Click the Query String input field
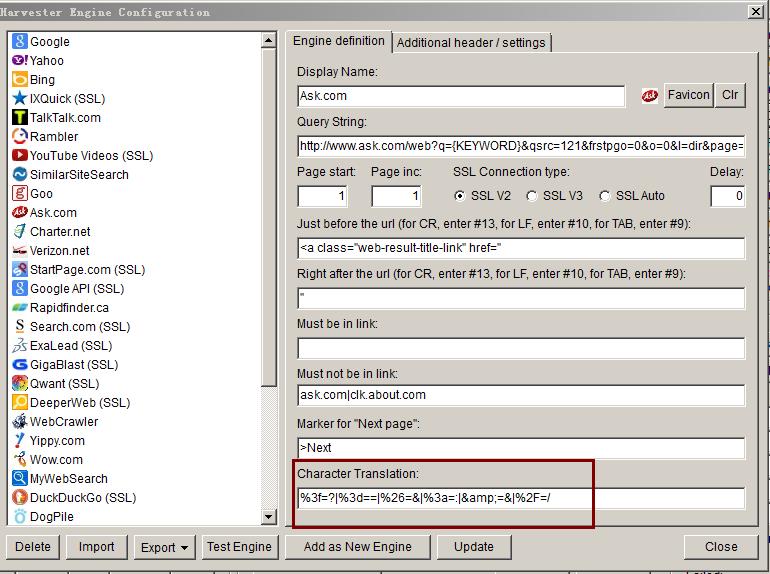The height and width of the screenshot is (574, 770). point(521,146)
